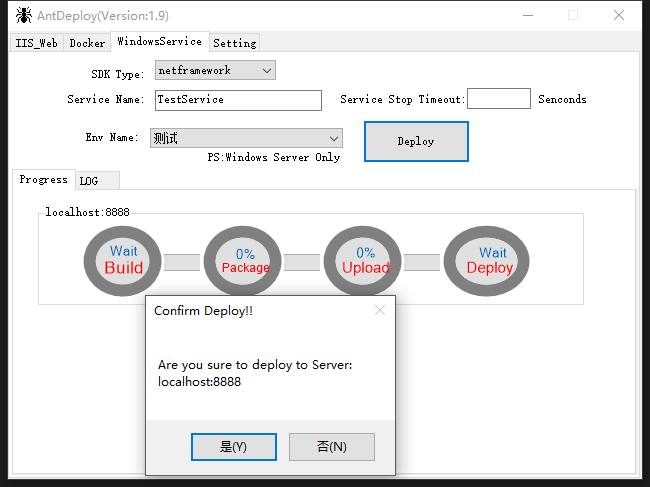Show the Progress tab
The width and height of the screenshot is (650, 487).
(x=44, y=179)
